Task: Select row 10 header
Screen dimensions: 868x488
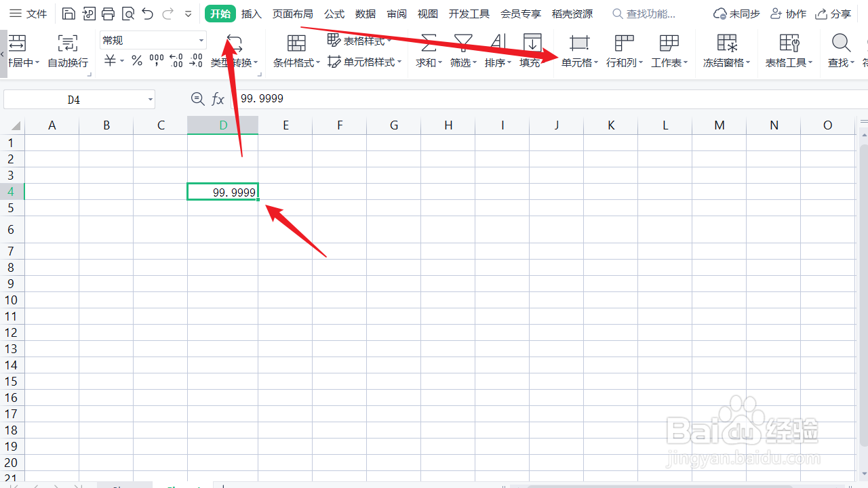Action: [12, 300]
